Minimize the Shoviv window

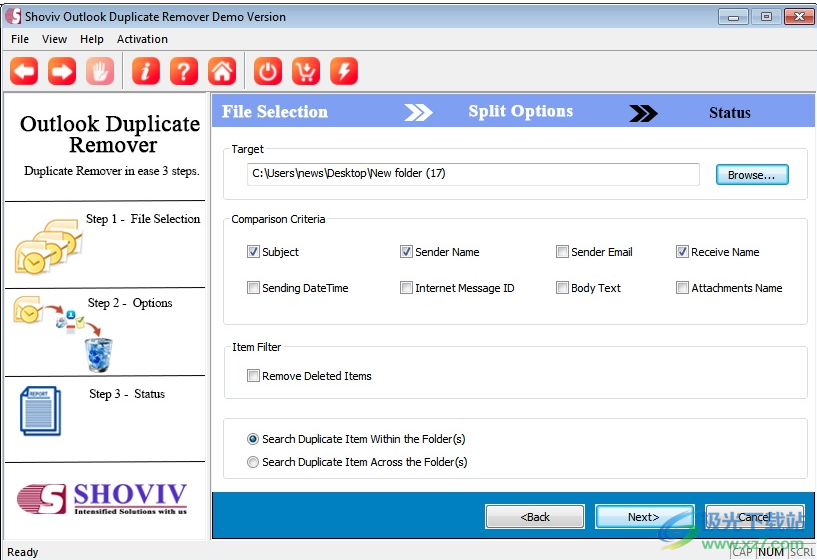coord(733,17)
